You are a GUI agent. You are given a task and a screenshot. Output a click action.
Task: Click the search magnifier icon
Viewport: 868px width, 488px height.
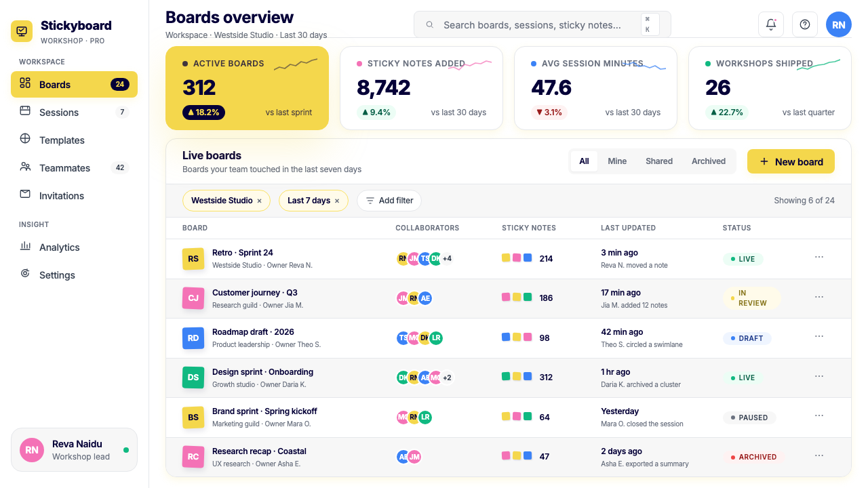point(430,25)
